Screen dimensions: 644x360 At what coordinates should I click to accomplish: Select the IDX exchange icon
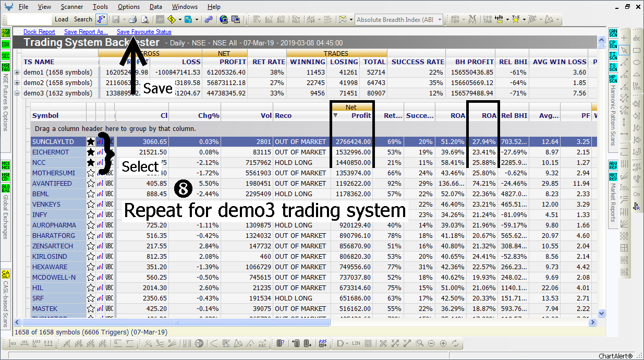6,44
